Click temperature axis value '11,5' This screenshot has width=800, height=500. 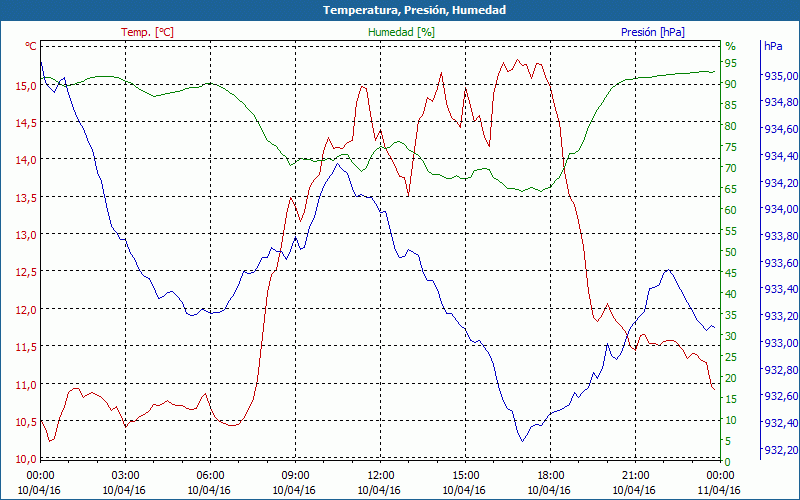[x=26, y=347]
